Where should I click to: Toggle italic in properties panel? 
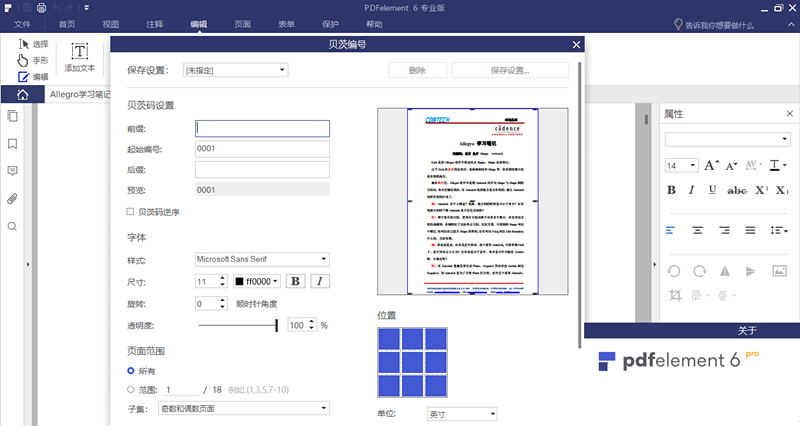(x=691, y=190)
